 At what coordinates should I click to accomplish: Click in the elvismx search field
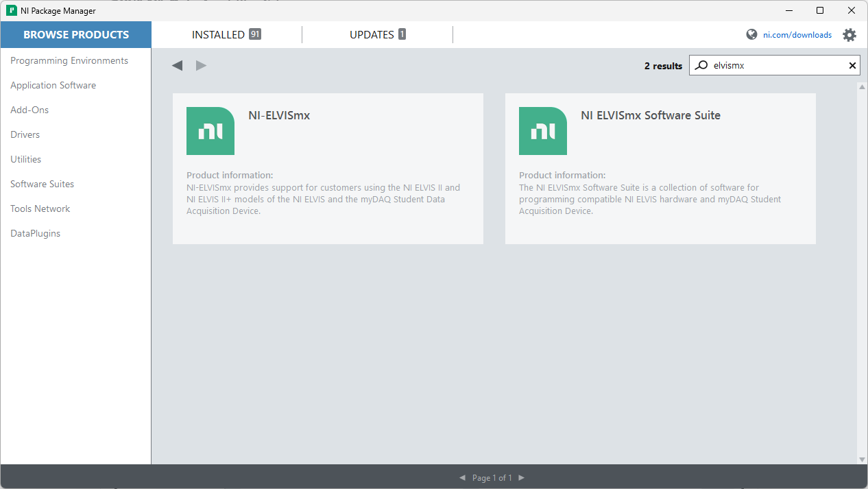[775, 66]
